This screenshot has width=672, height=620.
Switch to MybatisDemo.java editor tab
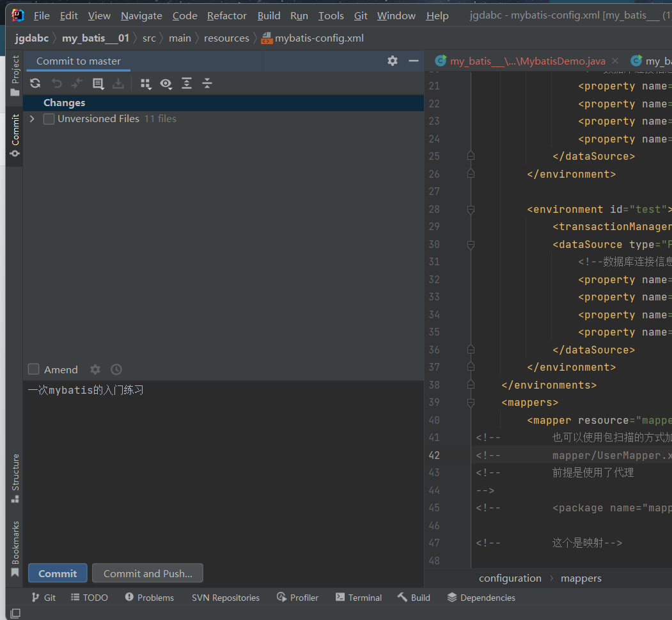[x=527, y=61]
